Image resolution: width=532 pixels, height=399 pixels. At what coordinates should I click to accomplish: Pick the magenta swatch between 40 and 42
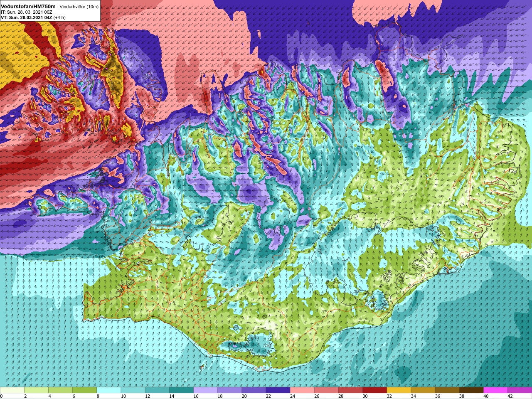point(495,390)
